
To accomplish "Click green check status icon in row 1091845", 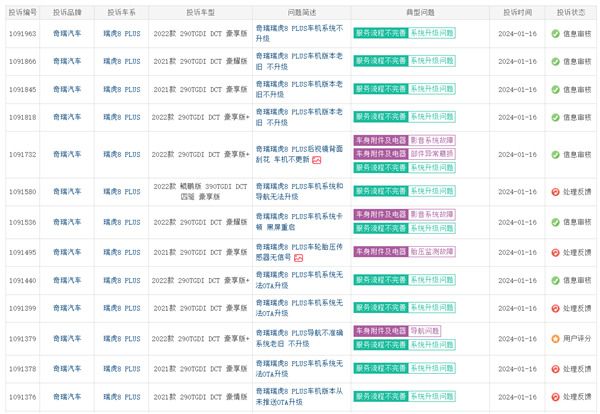I will point(555,90).
